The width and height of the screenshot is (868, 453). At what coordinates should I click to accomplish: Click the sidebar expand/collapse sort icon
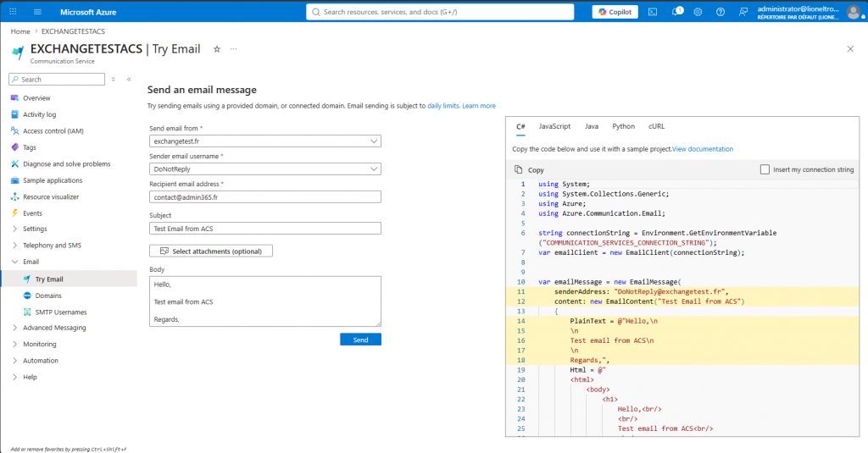[114, 79]
